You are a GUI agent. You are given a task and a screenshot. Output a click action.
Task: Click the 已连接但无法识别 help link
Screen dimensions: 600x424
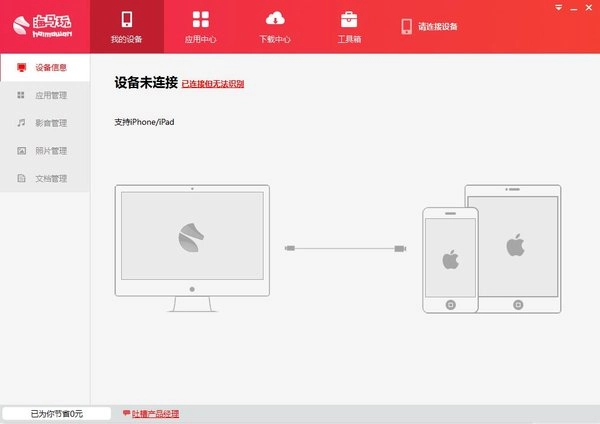tap(213, 84)
